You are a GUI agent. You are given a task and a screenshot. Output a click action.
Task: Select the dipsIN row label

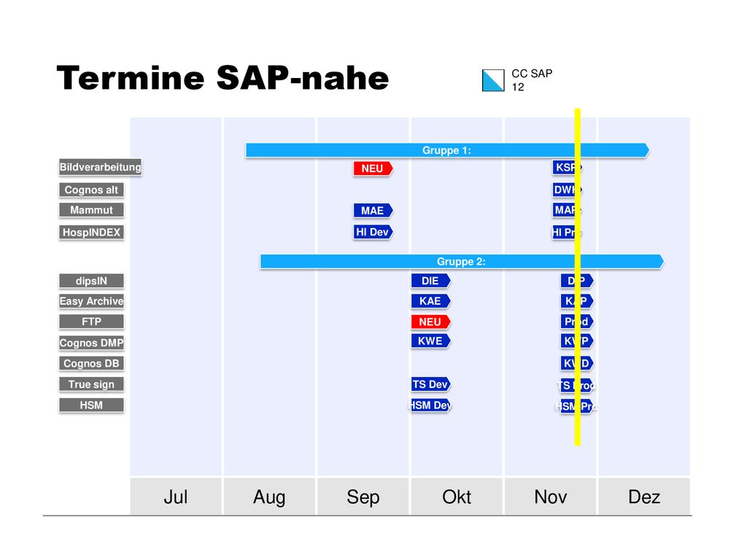coord(91,281)
